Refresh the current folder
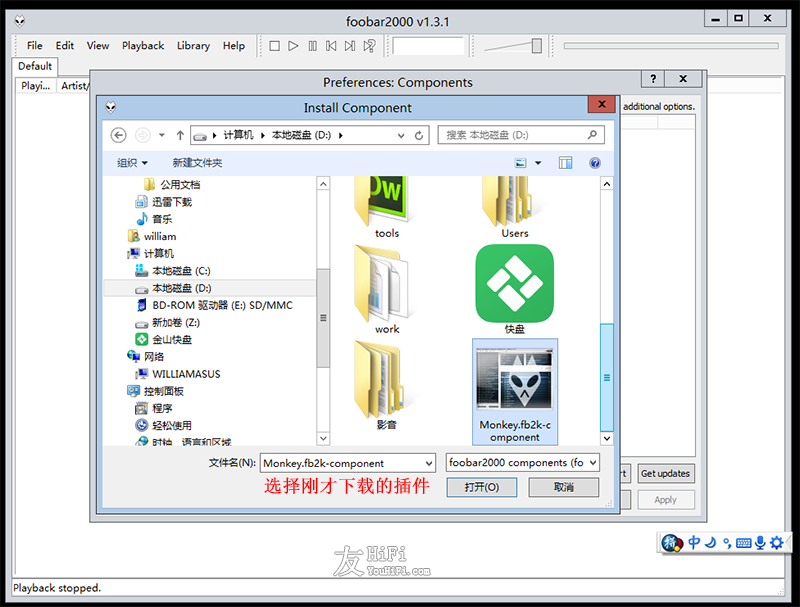The width and height of the screenshot is (800, 607). tap(419, 136)
